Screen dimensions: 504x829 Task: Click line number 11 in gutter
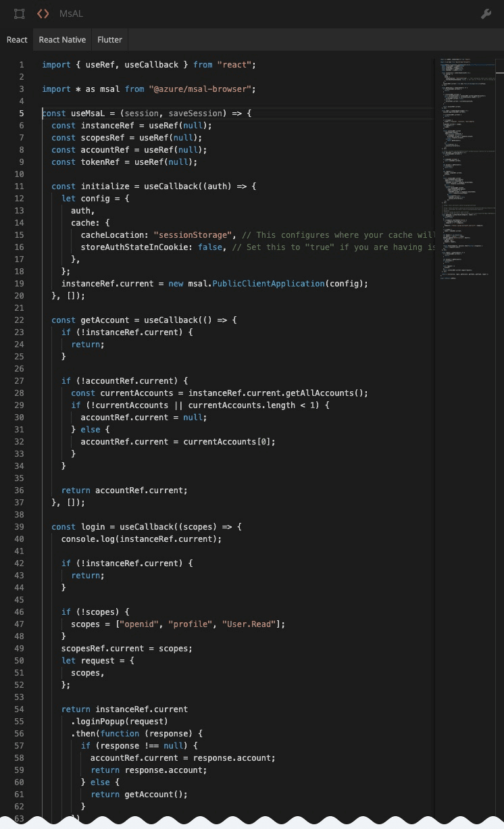pyautogui.click(x=19, y=186)
